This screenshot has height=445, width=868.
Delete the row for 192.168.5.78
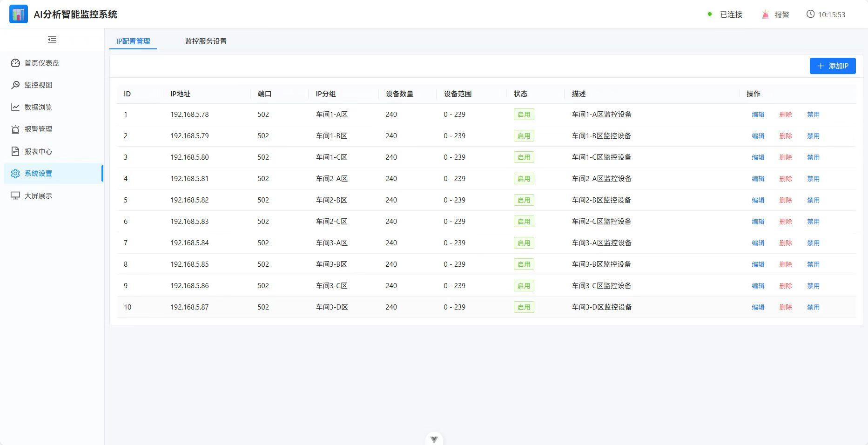786,115
